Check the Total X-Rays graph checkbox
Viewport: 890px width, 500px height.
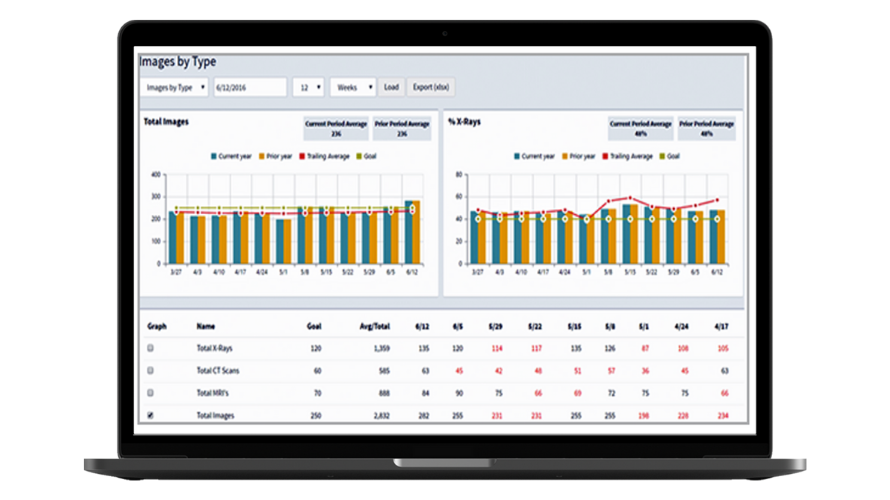click(151, 349)
